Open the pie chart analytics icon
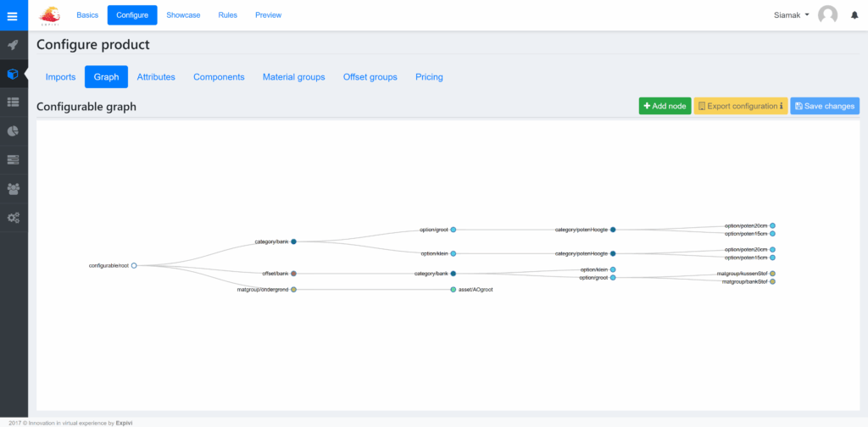This screenshot has width=868, height=427. [13, 131]
